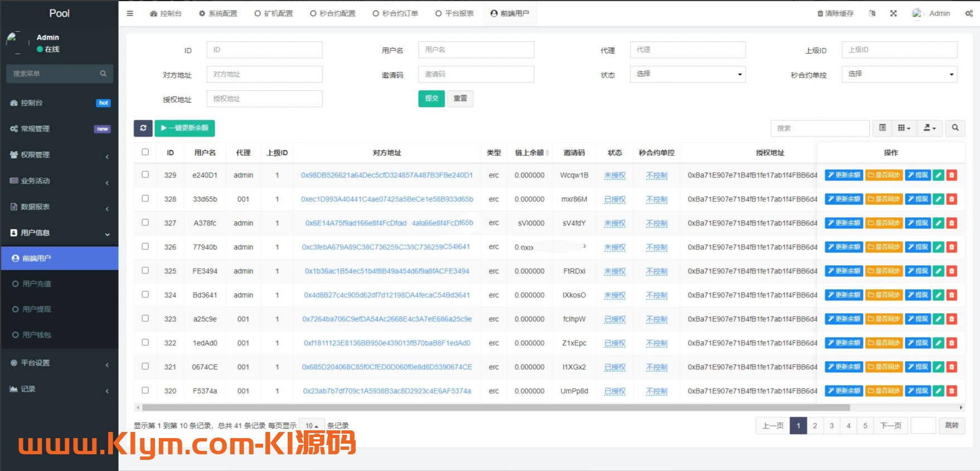Image resolution: width=980 pixels, height=471 pixels.
Task: Click the fullscreen icon in top bar
Action: coord(894,13)
